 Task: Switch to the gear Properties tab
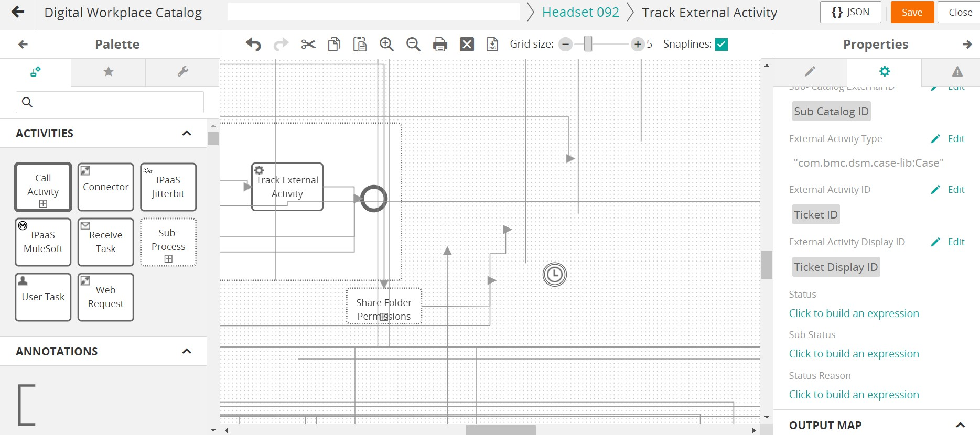(884, 72)
